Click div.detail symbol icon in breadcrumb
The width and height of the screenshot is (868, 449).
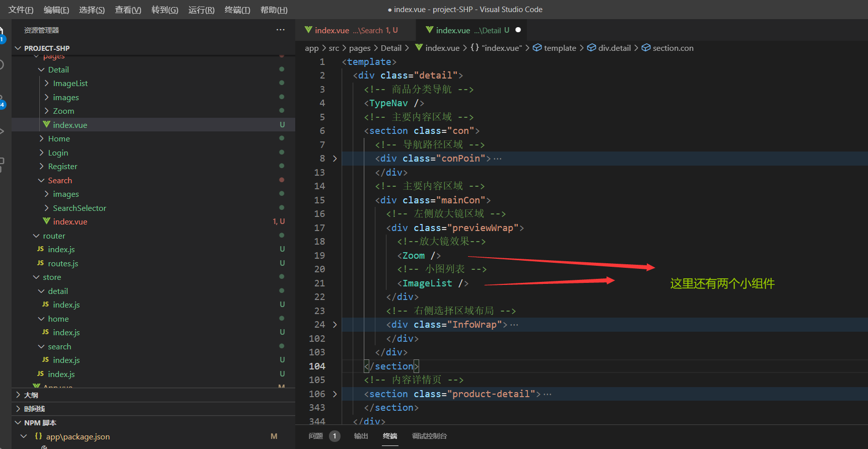(x=591, y=47)
